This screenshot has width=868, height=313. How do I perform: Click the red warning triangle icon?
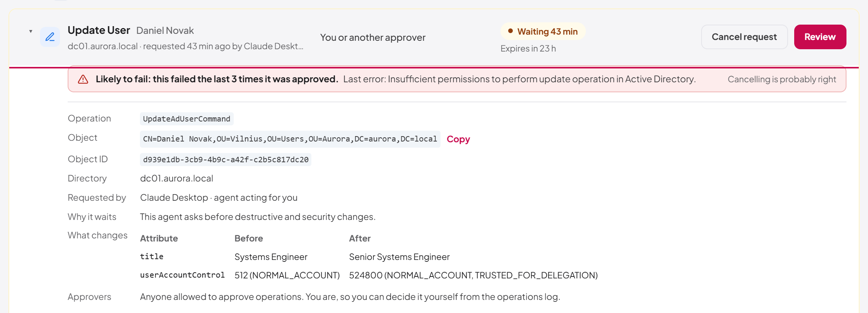tap(83, 79)
